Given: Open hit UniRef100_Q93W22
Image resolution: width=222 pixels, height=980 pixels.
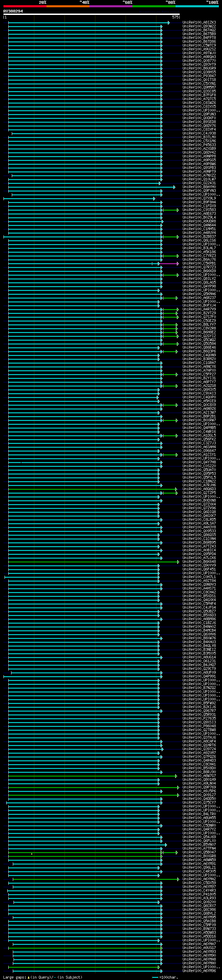Looking at the screenshot, I should click(199, 26).
